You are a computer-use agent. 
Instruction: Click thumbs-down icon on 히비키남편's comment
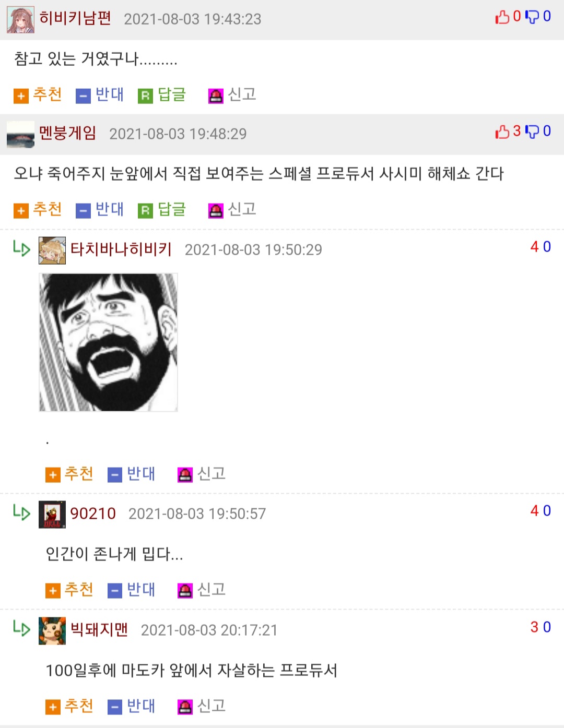(x=532, y=17)
